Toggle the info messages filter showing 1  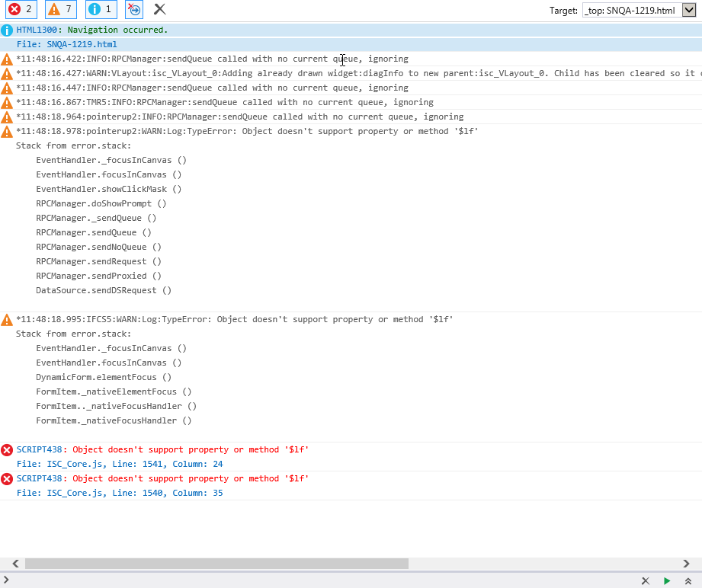point(101,9)
